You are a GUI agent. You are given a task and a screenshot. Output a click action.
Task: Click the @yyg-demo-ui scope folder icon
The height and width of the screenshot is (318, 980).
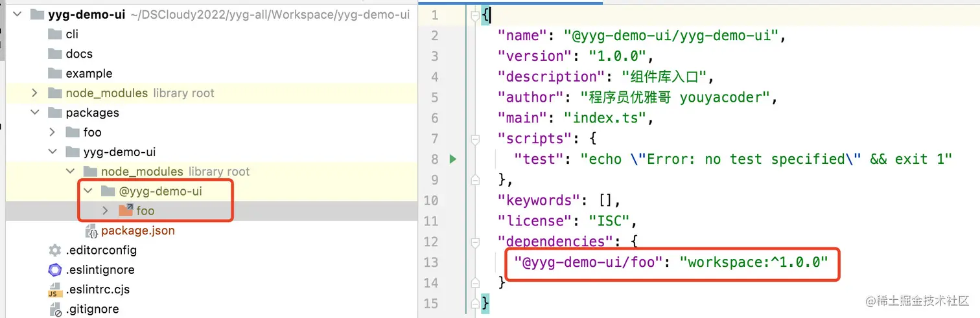[108, 191]
